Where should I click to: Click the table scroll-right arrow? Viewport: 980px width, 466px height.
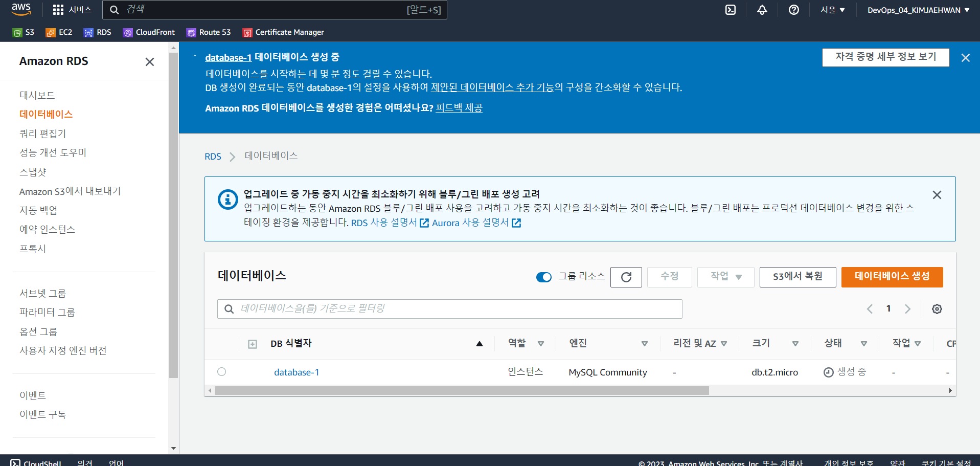pos(950,391)
